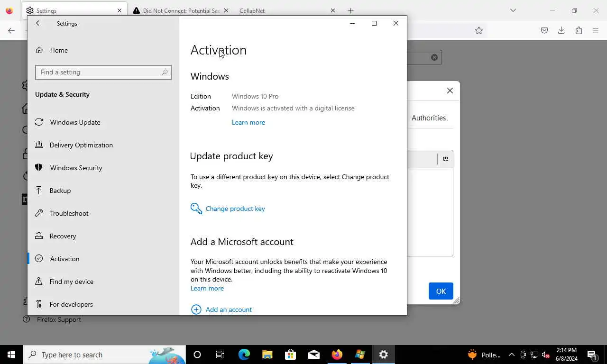
Task: Close the Firefox certificate dialog
Action: 450,91
